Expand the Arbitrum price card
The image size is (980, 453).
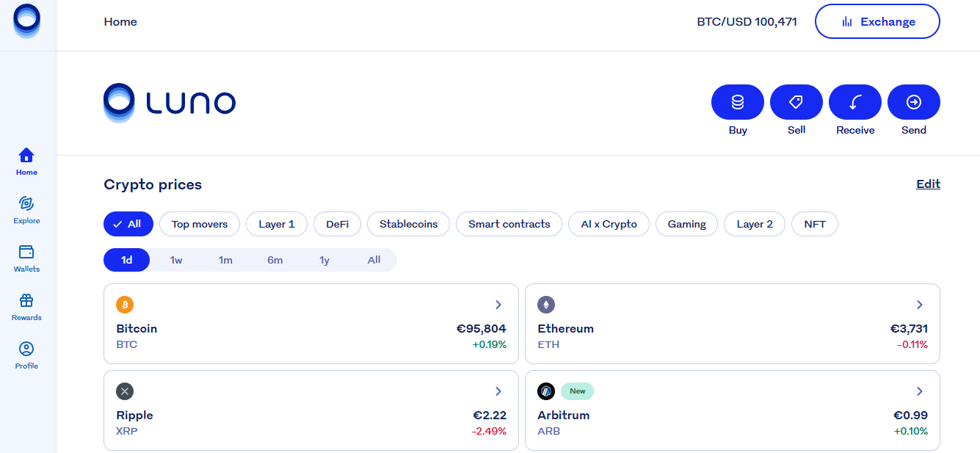919,391
